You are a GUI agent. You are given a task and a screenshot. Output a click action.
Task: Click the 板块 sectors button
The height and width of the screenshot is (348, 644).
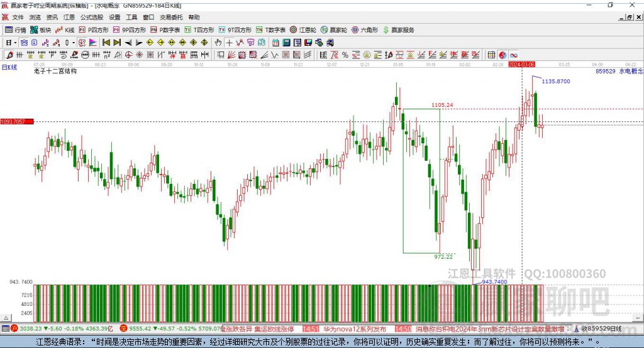pos(40,30)
